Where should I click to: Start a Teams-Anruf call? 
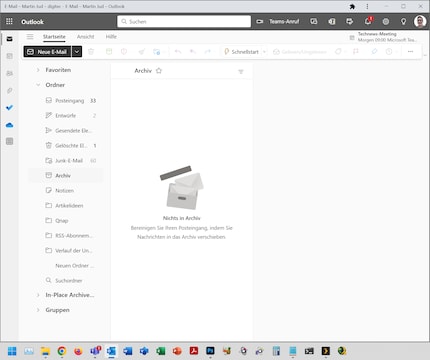(277, 21)
